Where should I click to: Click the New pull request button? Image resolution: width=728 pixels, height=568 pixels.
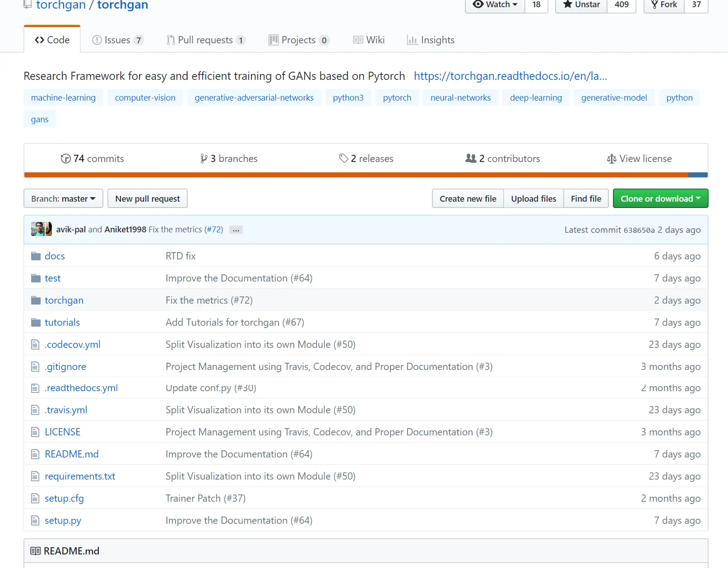(x=148, y=199)
